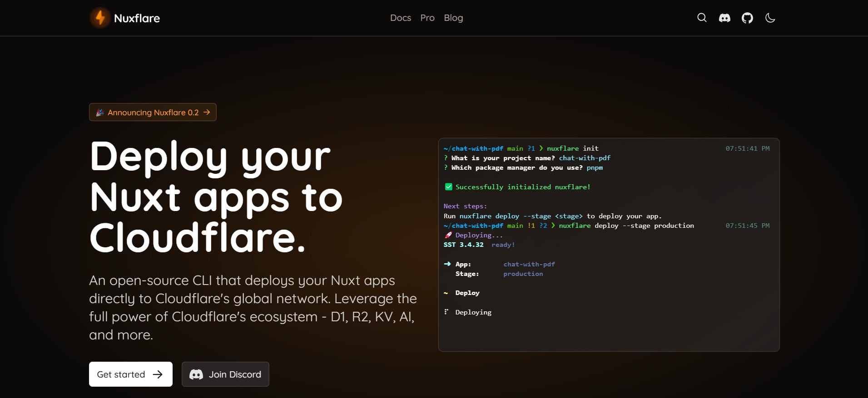Click the Nuxflare brand name
Screen dimensions: 868x398
(137, 18)
